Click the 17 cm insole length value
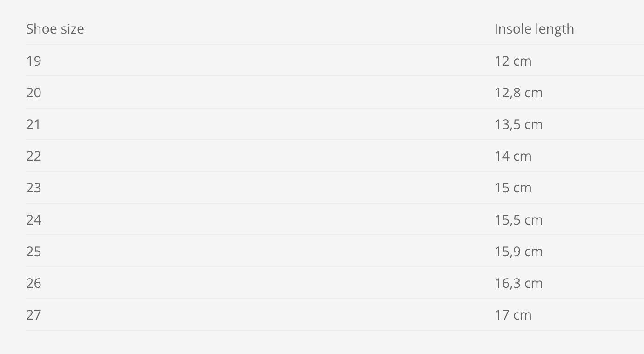644x354 pixels. 513,315
